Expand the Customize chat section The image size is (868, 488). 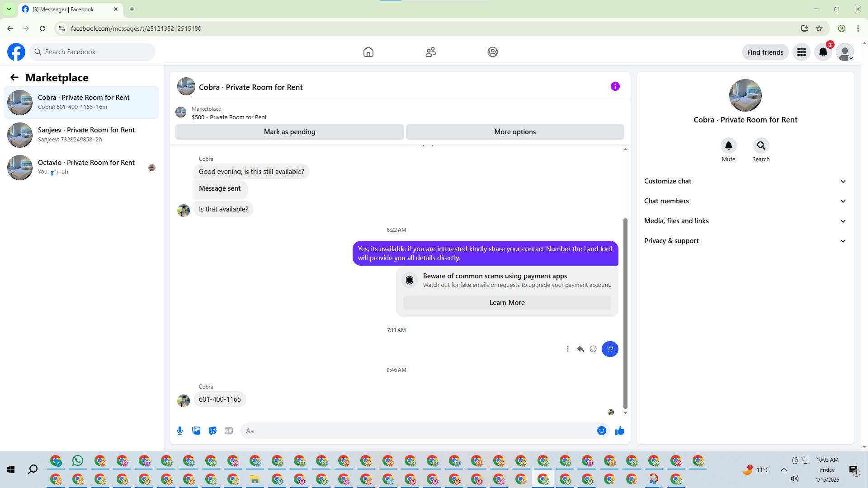click(x=745, y=181)
